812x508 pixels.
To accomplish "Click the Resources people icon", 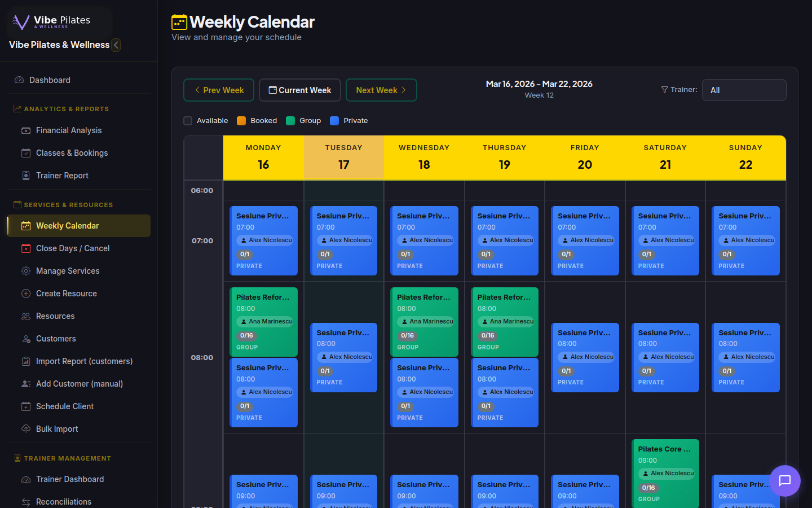I will (26, 316).
